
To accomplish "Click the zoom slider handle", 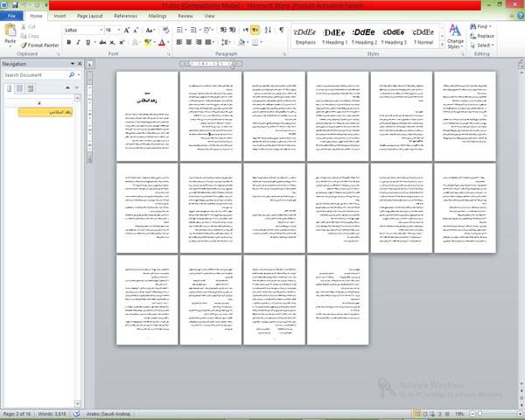I will (x=479, y=414).
